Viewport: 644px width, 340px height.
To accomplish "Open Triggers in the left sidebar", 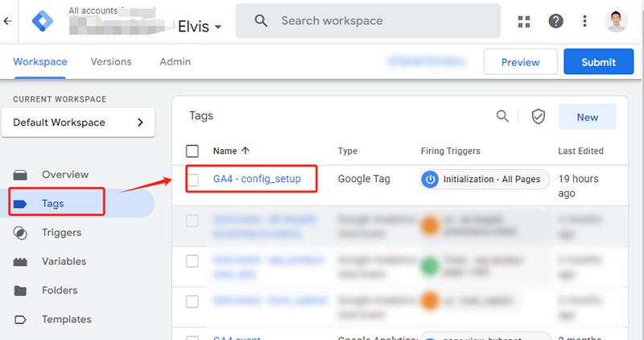I will point(61,233).
